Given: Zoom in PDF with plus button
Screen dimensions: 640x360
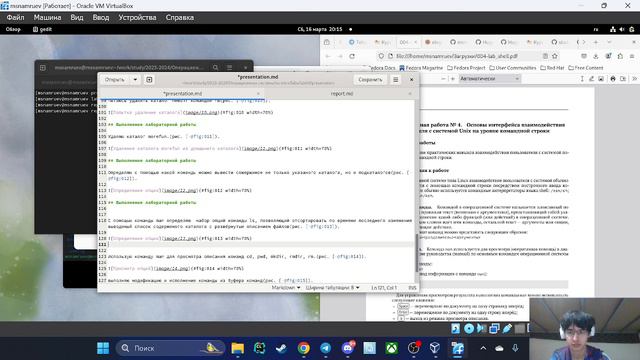Looking at the screenshot, I should (453, 79).
